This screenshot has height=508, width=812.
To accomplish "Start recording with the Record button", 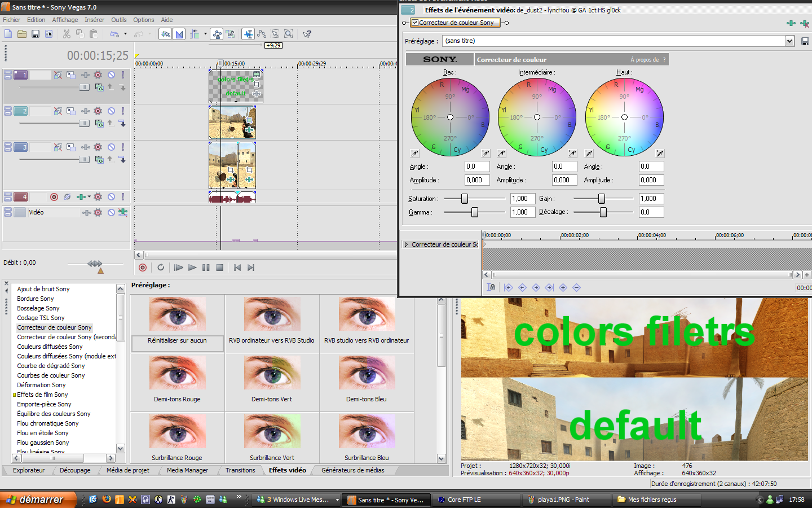I will click(x=143, y=268).
